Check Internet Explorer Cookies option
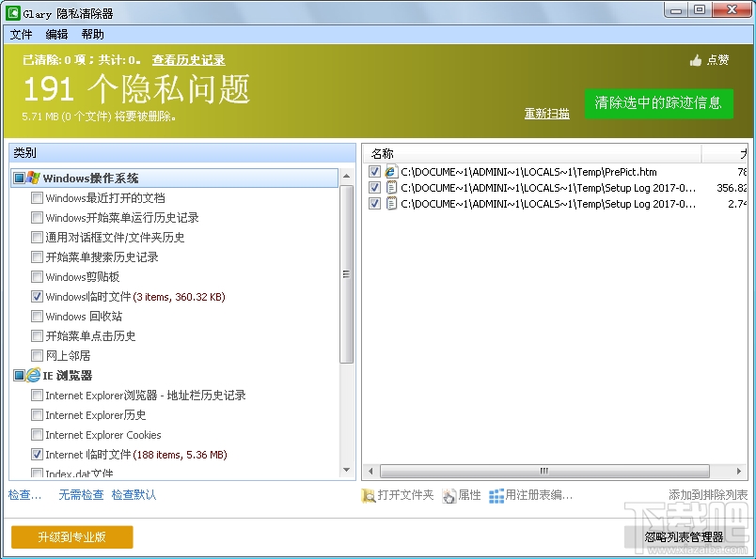The image size is (756, 559). click(x=37, y=435)
